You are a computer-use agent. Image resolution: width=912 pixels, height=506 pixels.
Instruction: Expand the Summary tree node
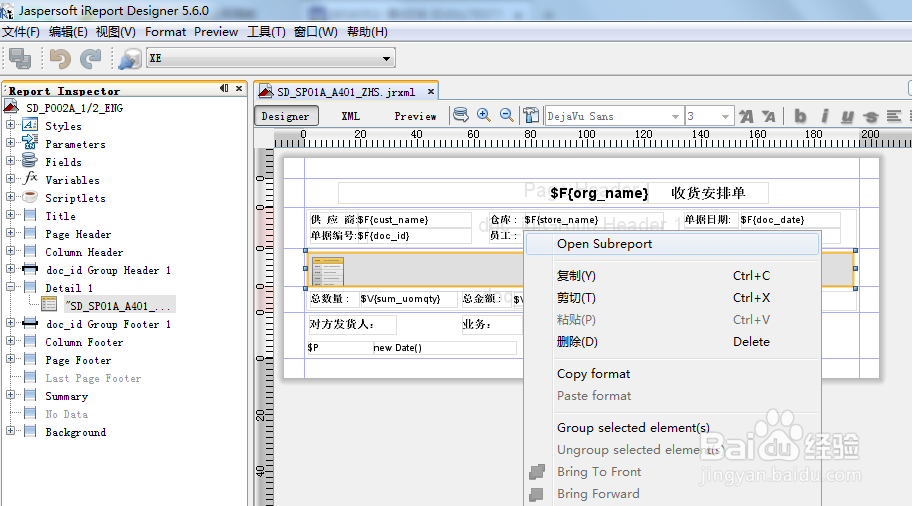click(x=10, y=395)
